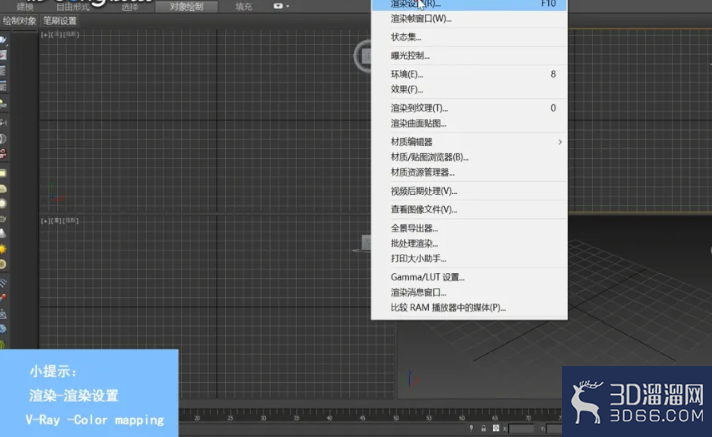Jump to frame 65 on the timeline
The image size is (712, 437).
495,417
